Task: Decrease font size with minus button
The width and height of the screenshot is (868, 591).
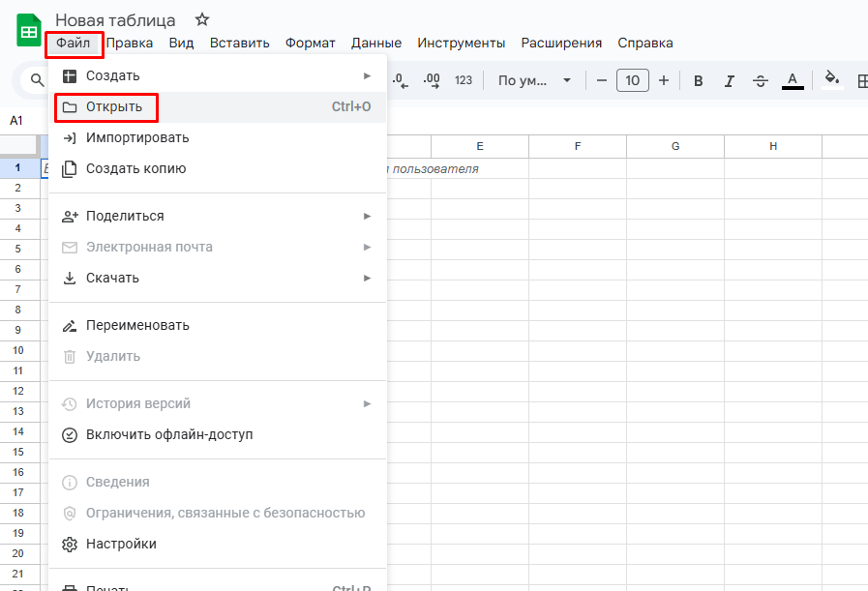Action: (602, 80)
